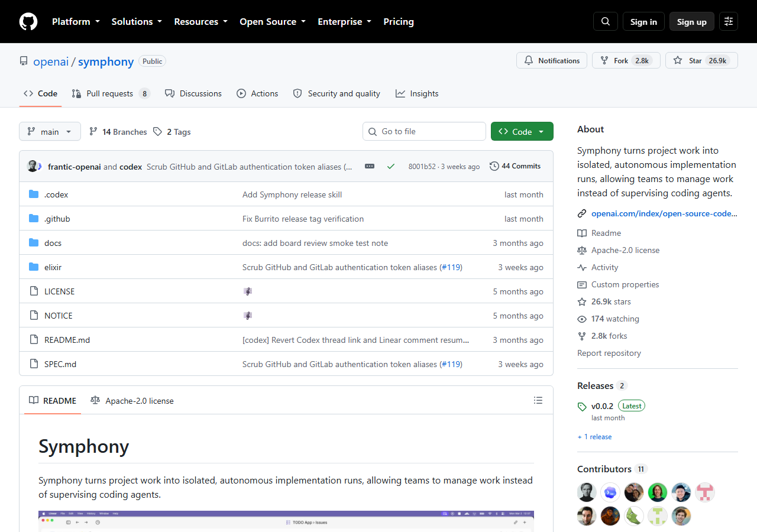Switch to Security and quality tab

coord(337,93)
